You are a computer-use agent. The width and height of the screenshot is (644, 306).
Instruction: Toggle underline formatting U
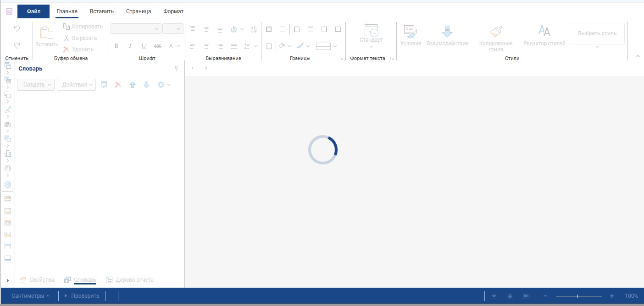144,46
